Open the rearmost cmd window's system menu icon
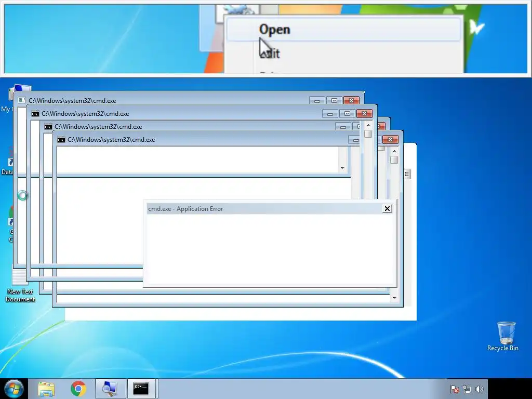The width and height of the screenshot is (532, 399). 22,100
